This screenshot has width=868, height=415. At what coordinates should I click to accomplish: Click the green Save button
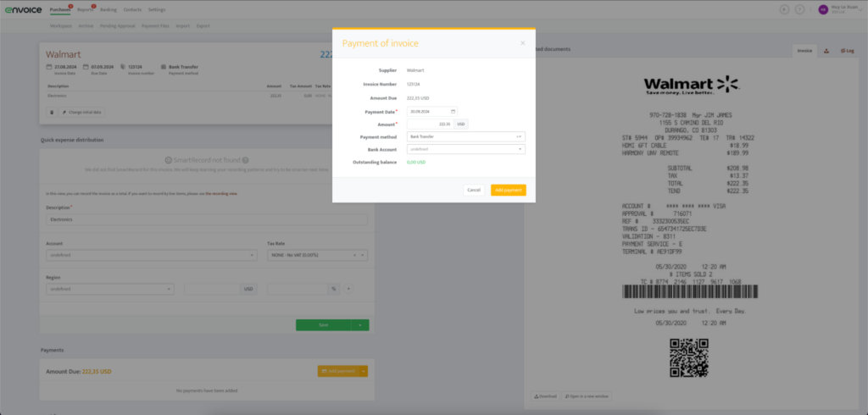click(323, 325)
